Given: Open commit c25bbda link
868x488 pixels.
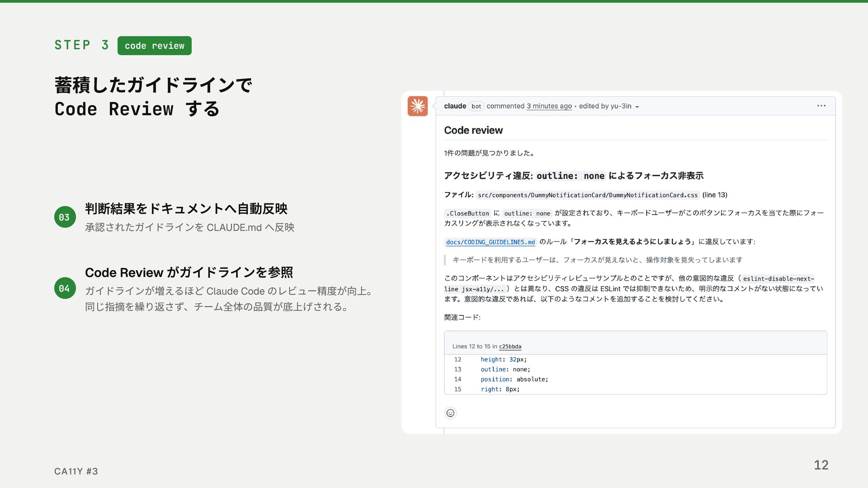Looking at the screenshot, I should coord(510,347).
